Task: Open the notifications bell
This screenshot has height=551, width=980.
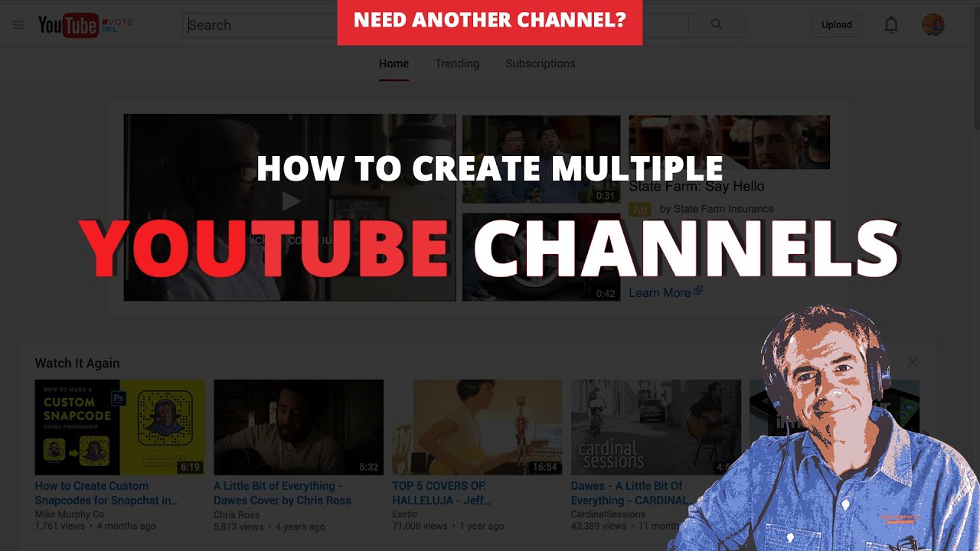Action: tap(891, 25)
